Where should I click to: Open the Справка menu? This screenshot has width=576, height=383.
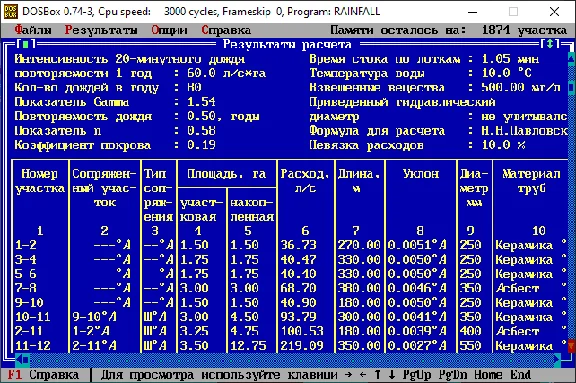point(226,30)
